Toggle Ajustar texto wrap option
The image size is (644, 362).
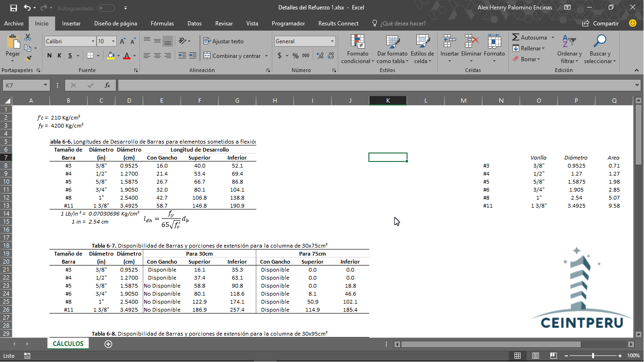coord(223,41)
